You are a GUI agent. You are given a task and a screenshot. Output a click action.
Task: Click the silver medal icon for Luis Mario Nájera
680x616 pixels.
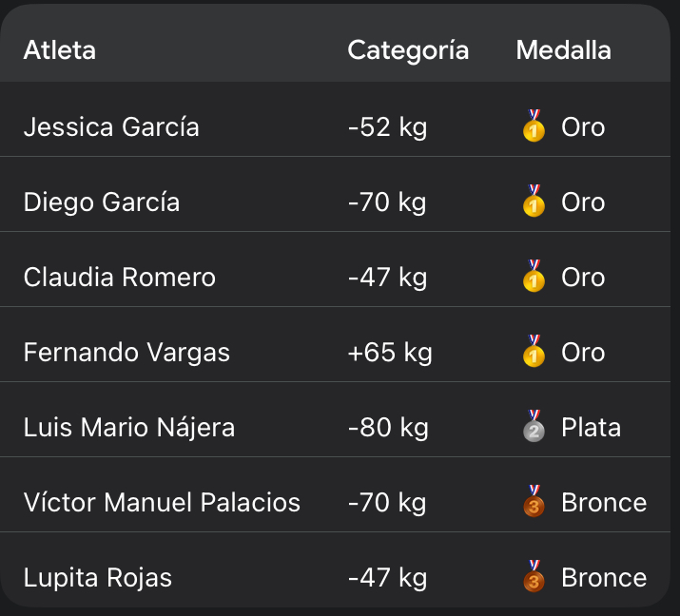[534, 427]
